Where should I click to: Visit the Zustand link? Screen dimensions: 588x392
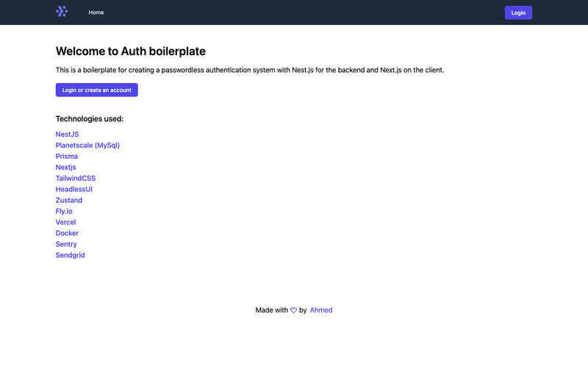tap(69, 200)
